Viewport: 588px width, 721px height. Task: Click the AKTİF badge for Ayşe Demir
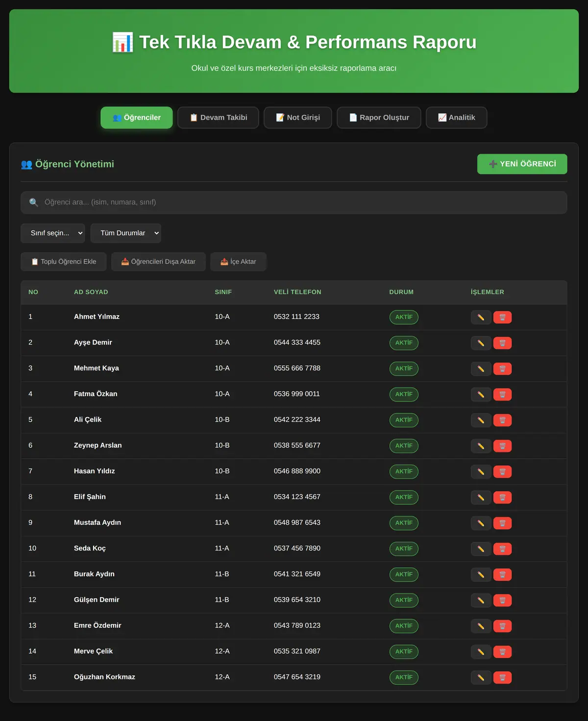pos(404,343)
